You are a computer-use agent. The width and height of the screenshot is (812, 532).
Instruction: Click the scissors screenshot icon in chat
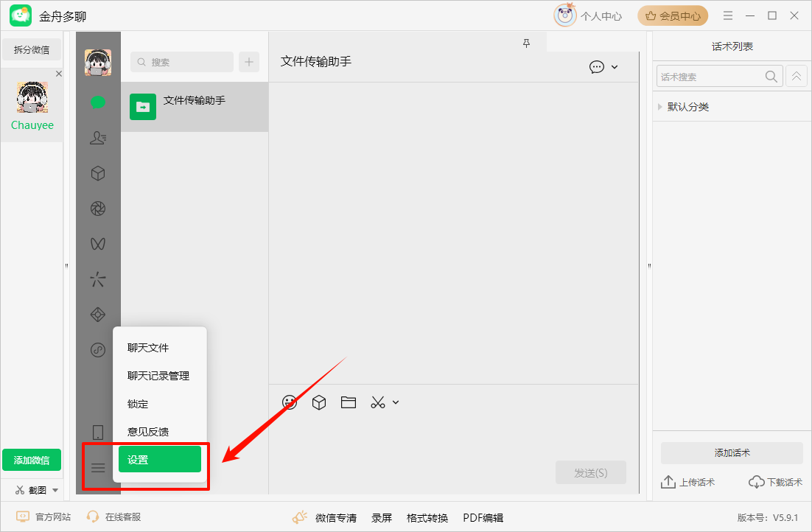pos(378,402)
